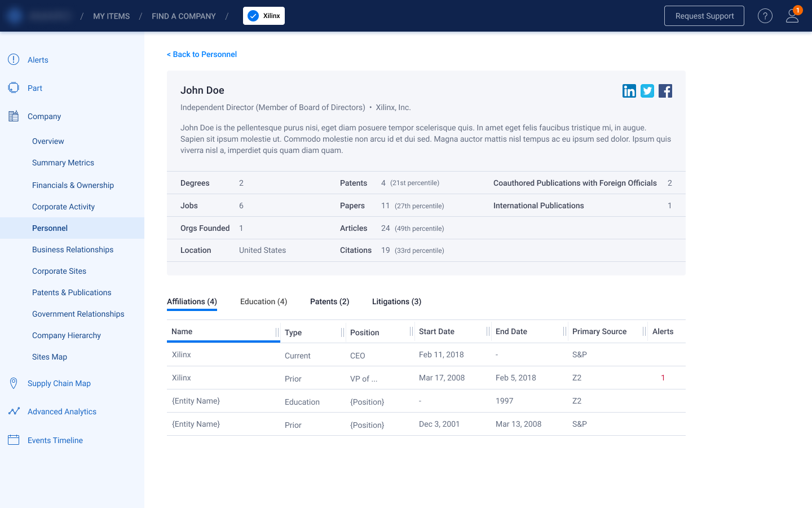Screen dimensions: 812x508
Task: Open Alerts in the sidebar
Action: coord(38,60)
